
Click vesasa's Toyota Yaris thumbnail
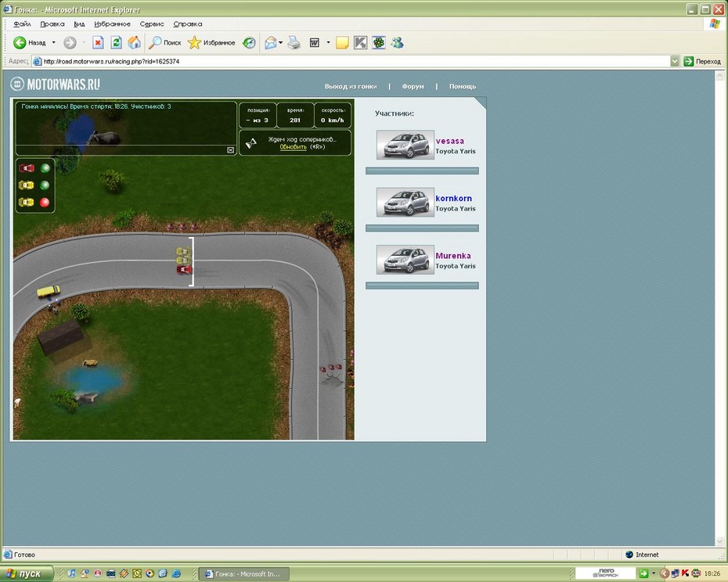[405, 145]
